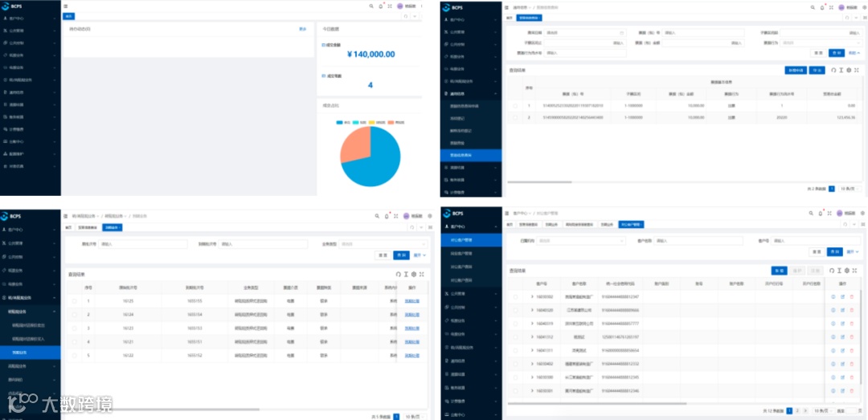Click view icon in customer row 16030301
868x420 pixels.
833,390
